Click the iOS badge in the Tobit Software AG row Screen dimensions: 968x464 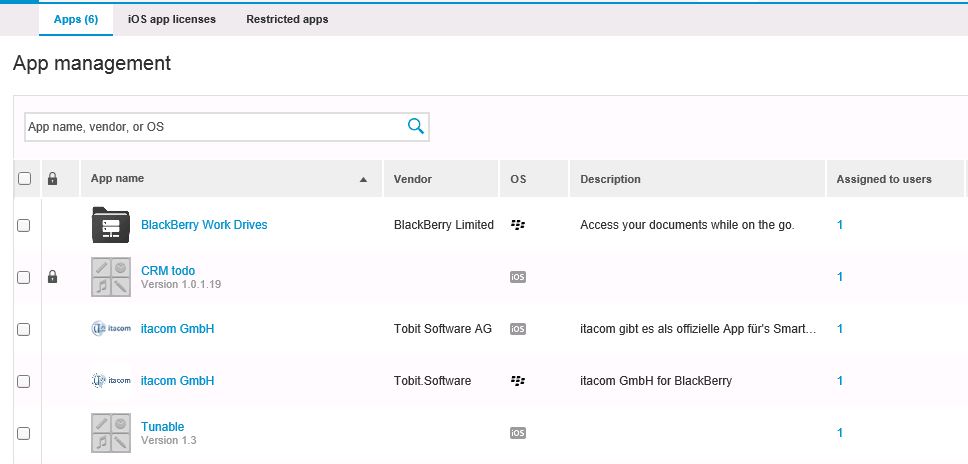pos(518,329)
